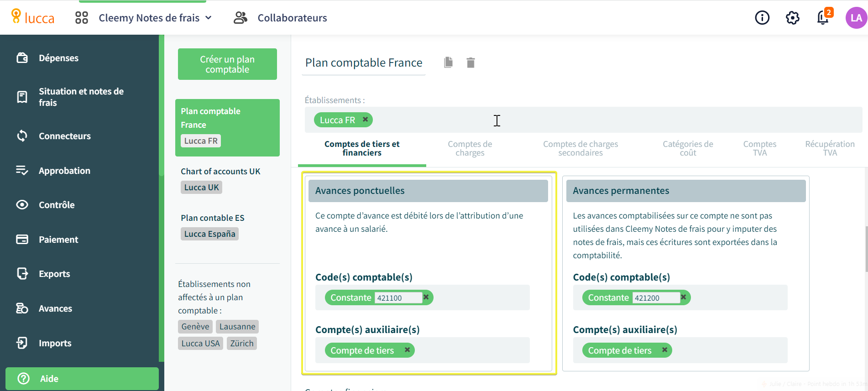Click the unassigned Zürich tag

(x=242, y=344)
